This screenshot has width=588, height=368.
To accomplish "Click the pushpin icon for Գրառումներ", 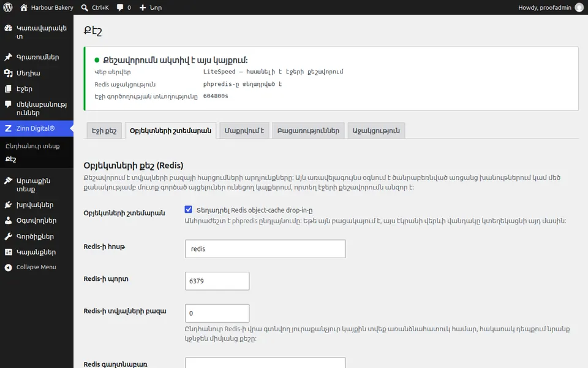I will [x=8, y=57].
